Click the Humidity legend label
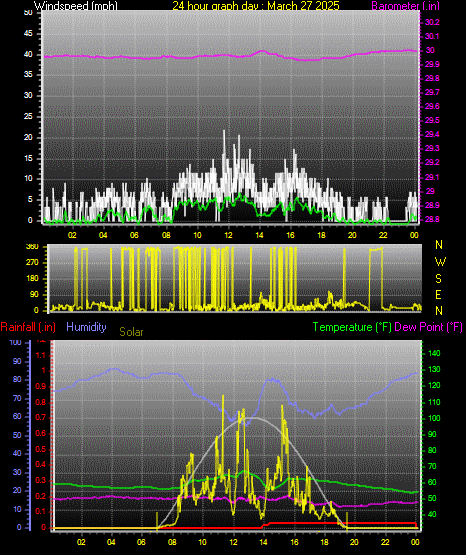466x555 pixels. (86, 327)
